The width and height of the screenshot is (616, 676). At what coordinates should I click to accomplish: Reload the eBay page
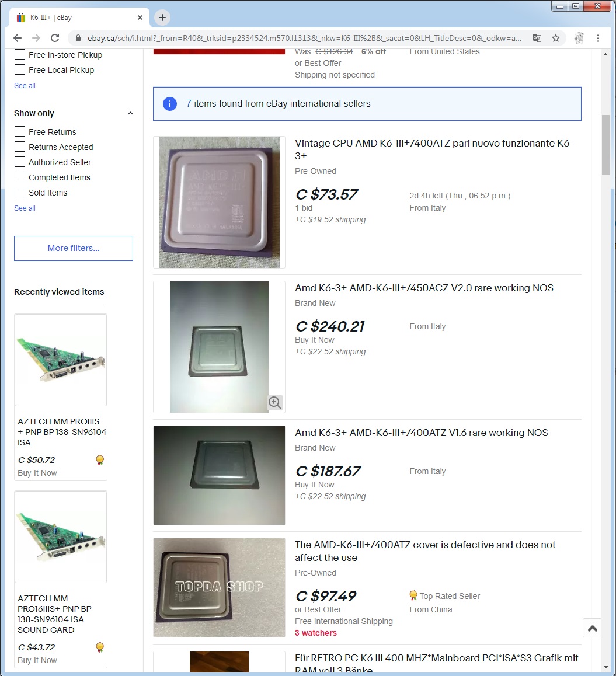pos(55,38)
